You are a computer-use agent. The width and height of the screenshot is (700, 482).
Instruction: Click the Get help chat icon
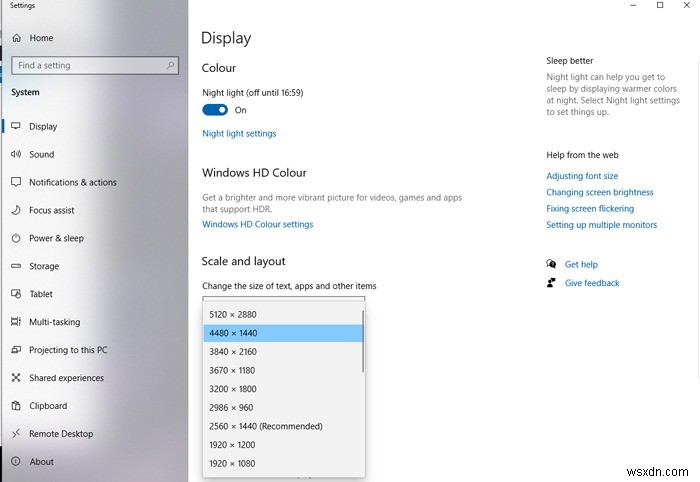pyautogui.click(x=551, y=264)
